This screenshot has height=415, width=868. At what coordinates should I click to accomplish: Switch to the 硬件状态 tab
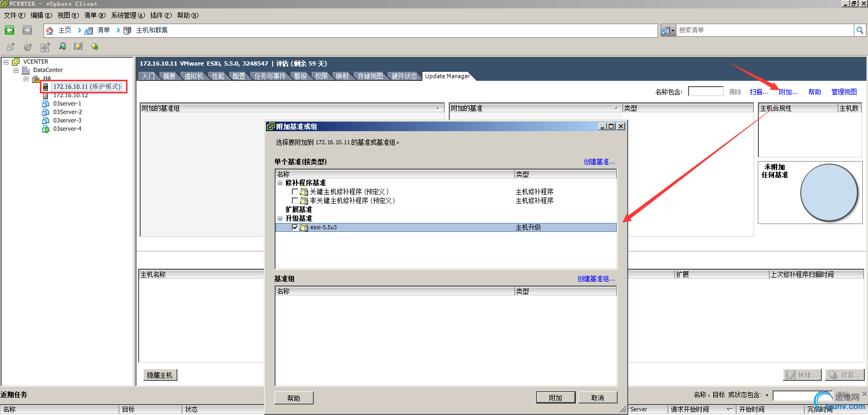[x=404, y=77]
